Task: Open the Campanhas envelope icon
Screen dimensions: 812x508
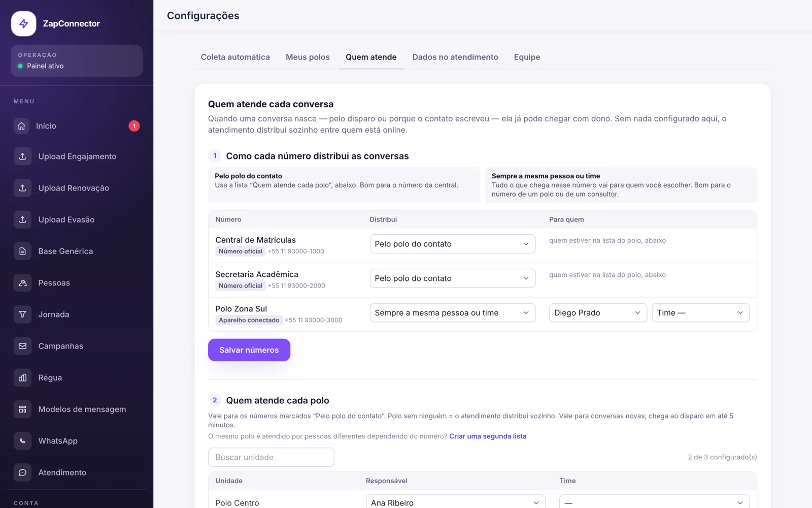Action: point(22,346)
